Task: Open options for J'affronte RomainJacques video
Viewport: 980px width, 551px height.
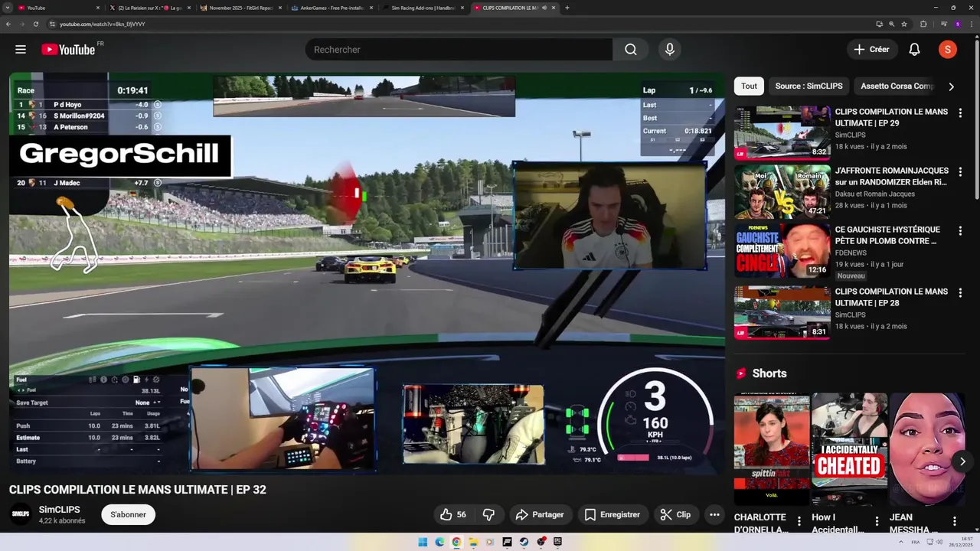Action: click(960, 171)
